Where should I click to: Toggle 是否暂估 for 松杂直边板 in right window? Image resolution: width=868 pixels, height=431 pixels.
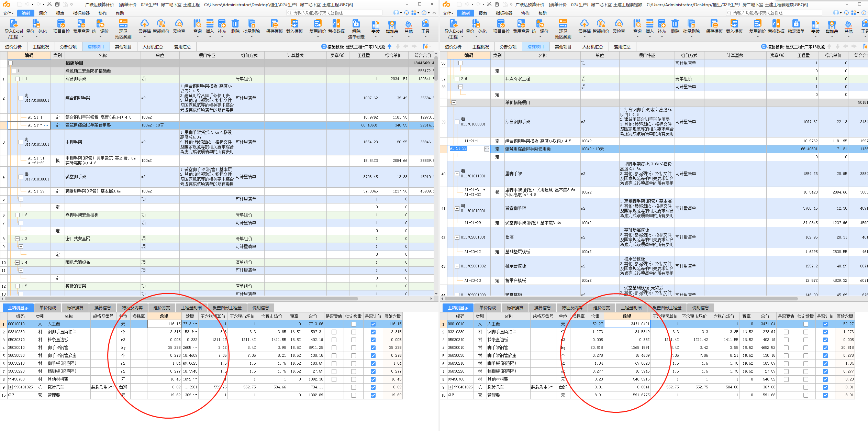point(786,340)
